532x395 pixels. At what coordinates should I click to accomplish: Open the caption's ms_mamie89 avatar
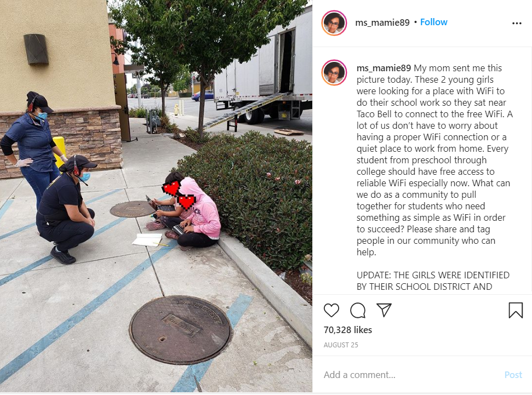point(334,72)
